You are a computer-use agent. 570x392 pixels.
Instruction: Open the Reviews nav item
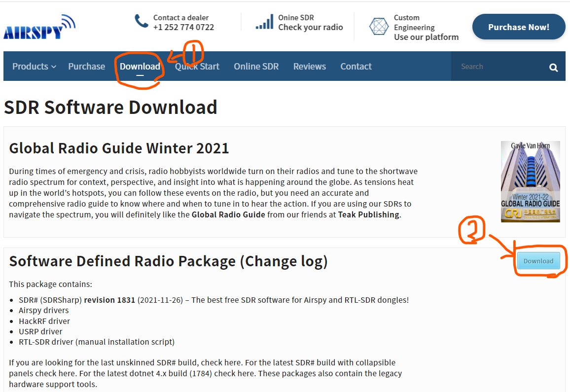pyautogui.click(x=309, y=67)
